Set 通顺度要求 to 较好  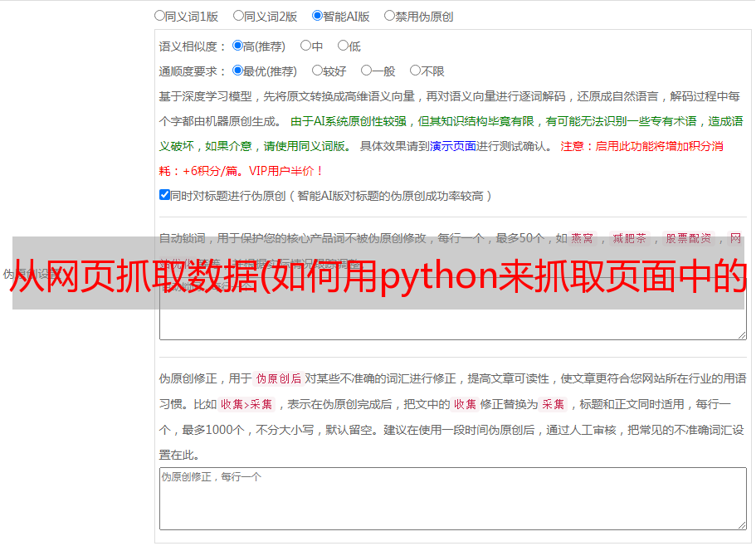[x=317, y=71]
